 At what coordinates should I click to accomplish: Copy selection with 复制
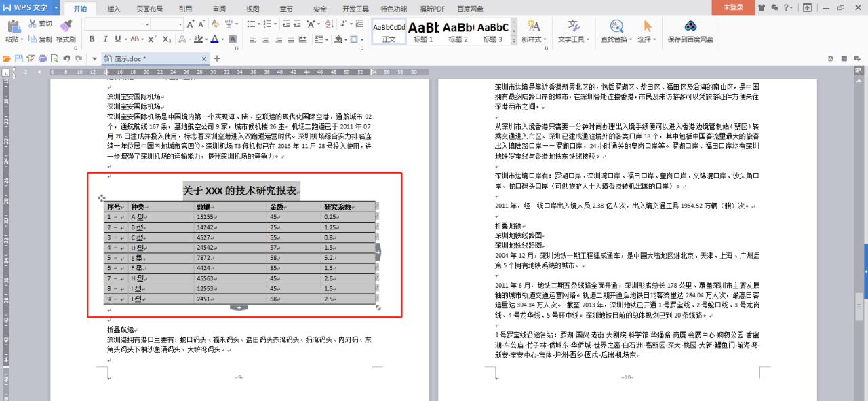point(39,39)
